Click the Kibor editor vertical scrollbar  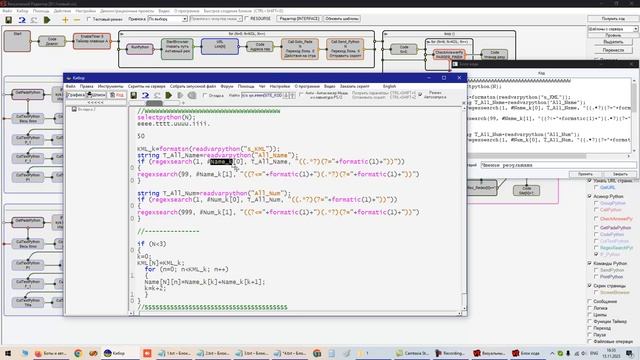click(464, 208)
